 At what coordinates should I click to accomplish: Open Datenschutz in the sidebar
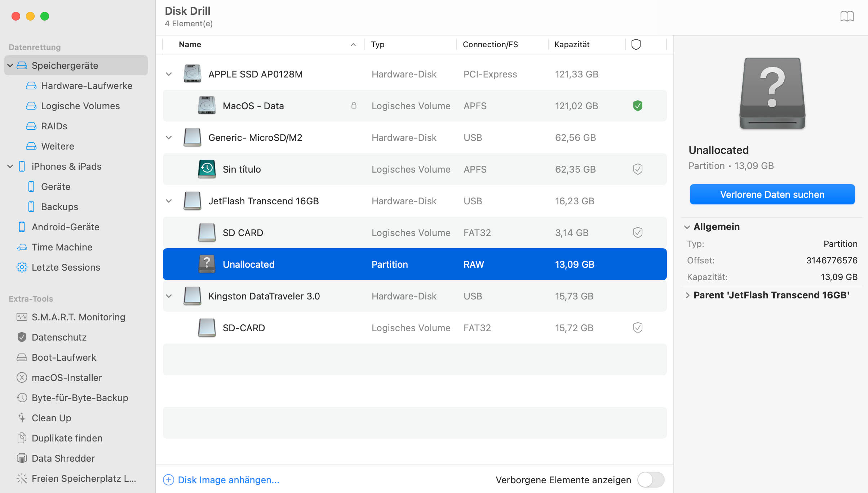[x=52, y=337]
